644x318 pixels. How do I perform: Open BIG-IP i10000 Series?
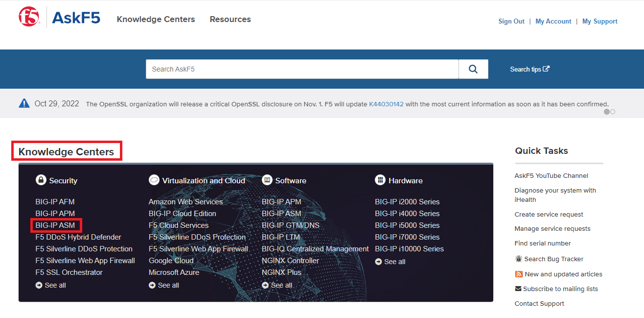pyautogui.click(x=410, y=248)
